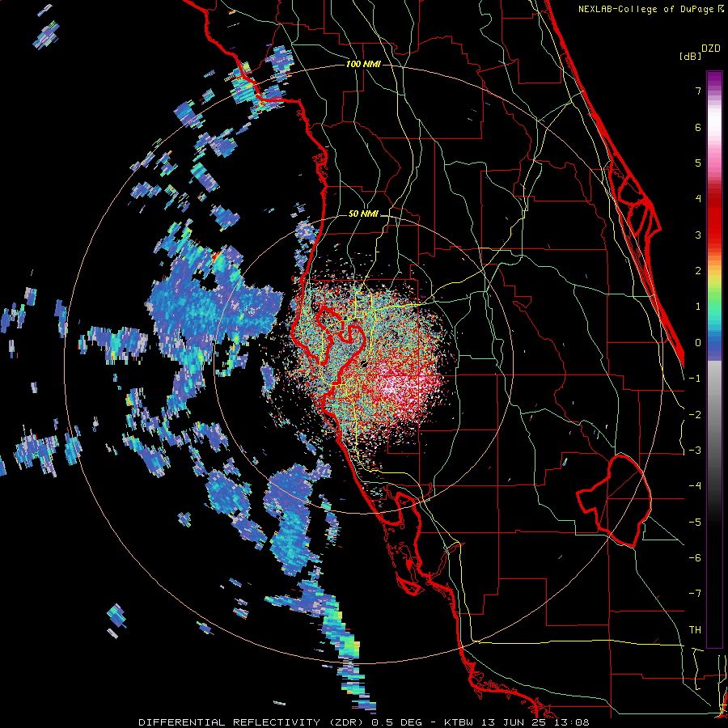Click the [dB] units label
728x728 pixels.
[690, 56]
